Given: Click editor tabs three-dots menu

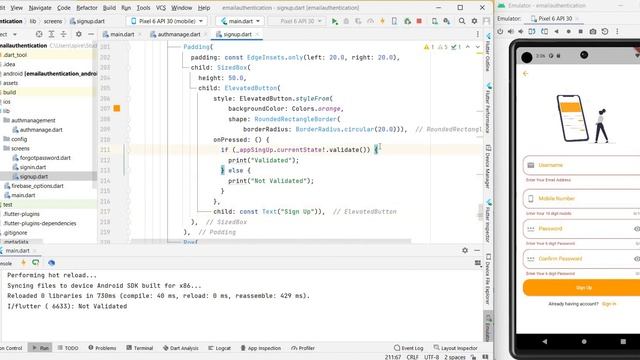Looking at the screenshot, I should (478, 35).
